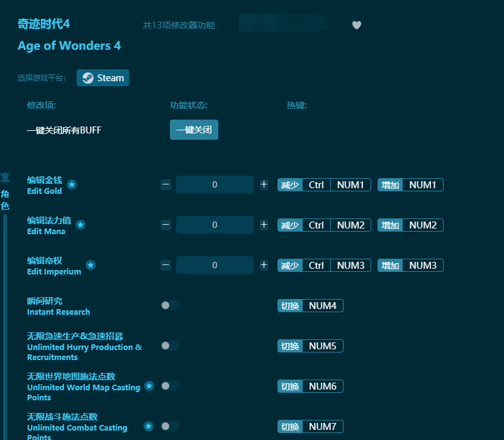504x440 pixels.
Task: Click the heart icon at the top
Action: tap(356, 25)
